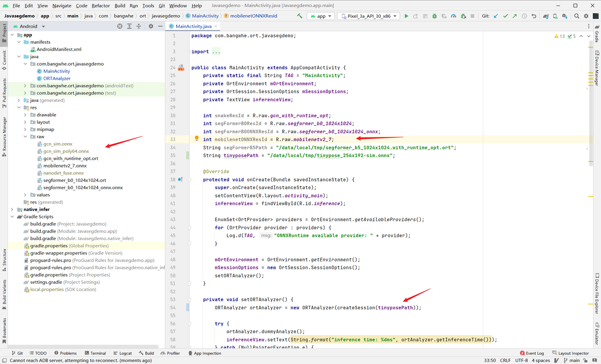Collapse the Gradle Scripts node

[x=13, y=217]
